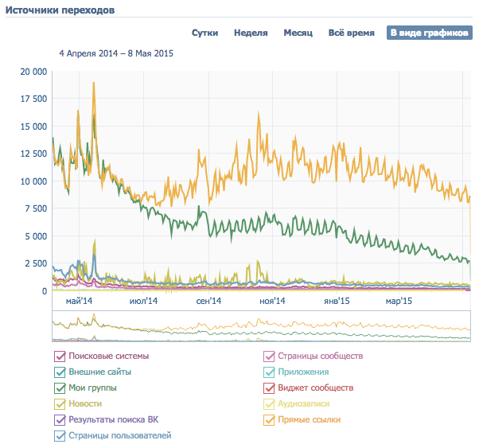Toggle the Внешние сайты series checkbox
Viewport: 479px width, 448px height.
(x=59, y=372)
